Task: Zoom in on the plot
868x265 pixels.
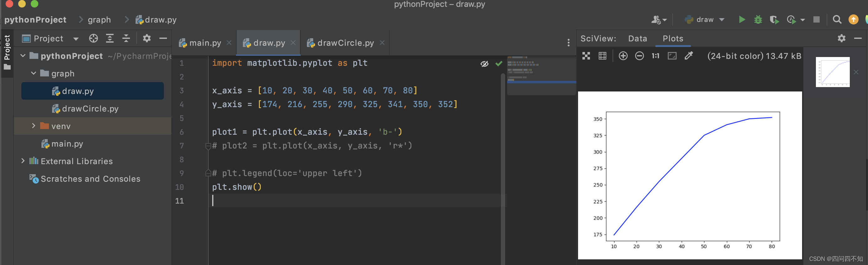Action: [x=623, y=56]
